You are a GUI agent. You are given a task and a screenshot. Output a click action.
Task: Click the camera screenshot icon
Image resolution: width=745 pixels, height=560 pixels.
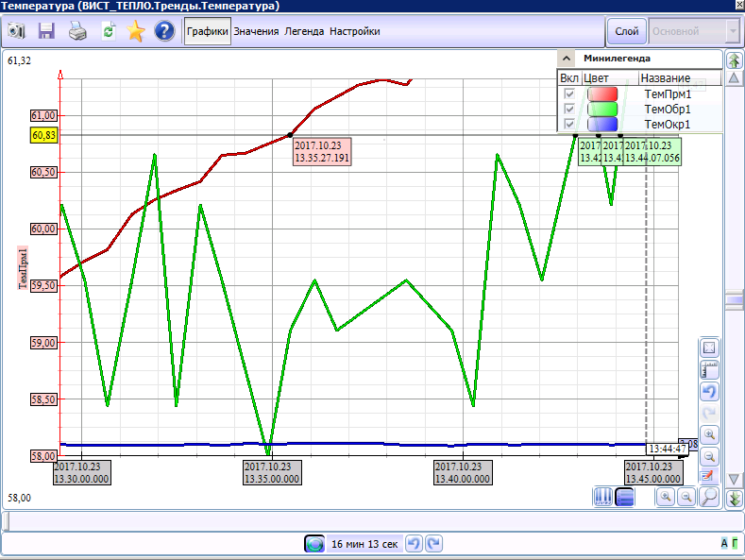click(16, 31)
